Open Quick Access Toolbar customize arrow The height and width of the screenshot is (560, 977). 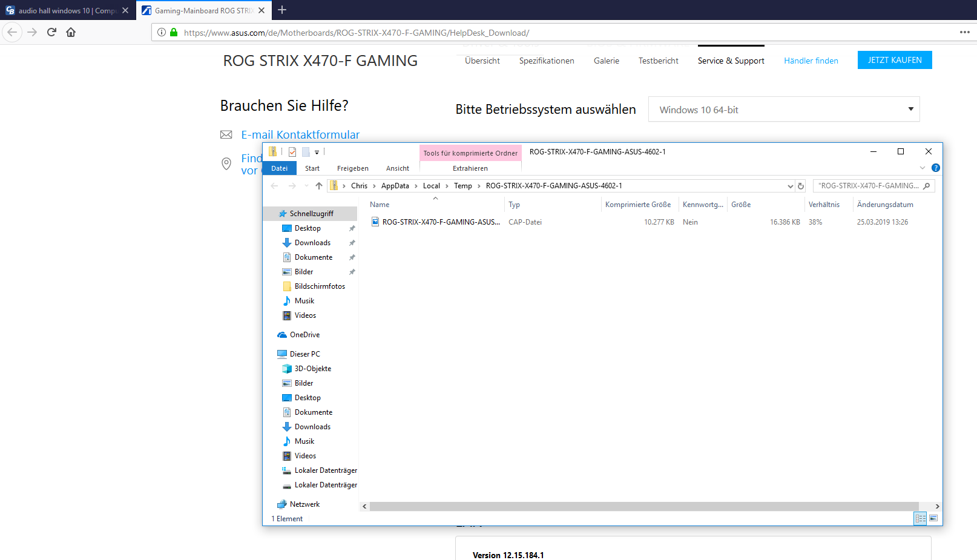point(317,153)
